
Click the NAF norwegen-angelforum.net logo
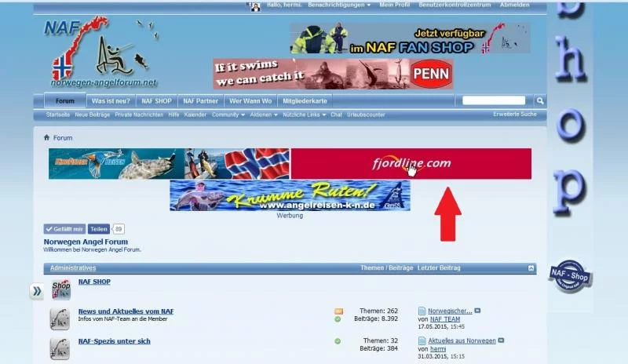click(x=100, y=52)
